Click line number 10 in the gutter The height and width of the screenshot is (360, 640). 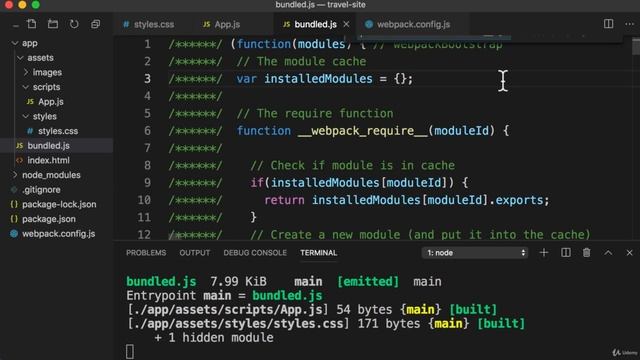144,200
